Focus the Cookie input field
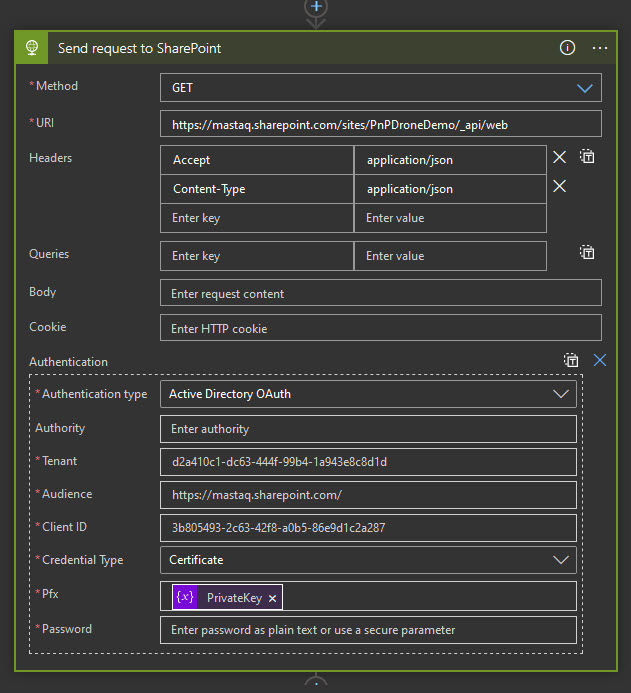 coord(380,328)
